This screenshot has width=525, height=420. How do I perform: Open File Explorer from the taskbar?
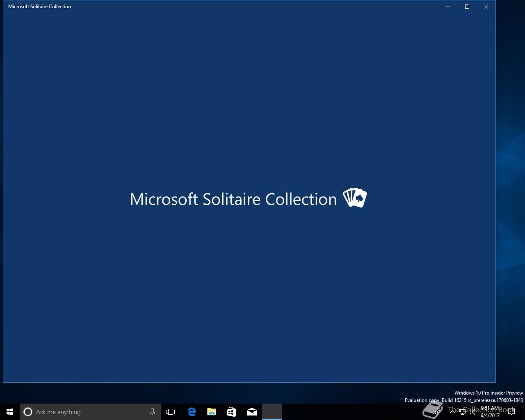[x=212, y=412]
